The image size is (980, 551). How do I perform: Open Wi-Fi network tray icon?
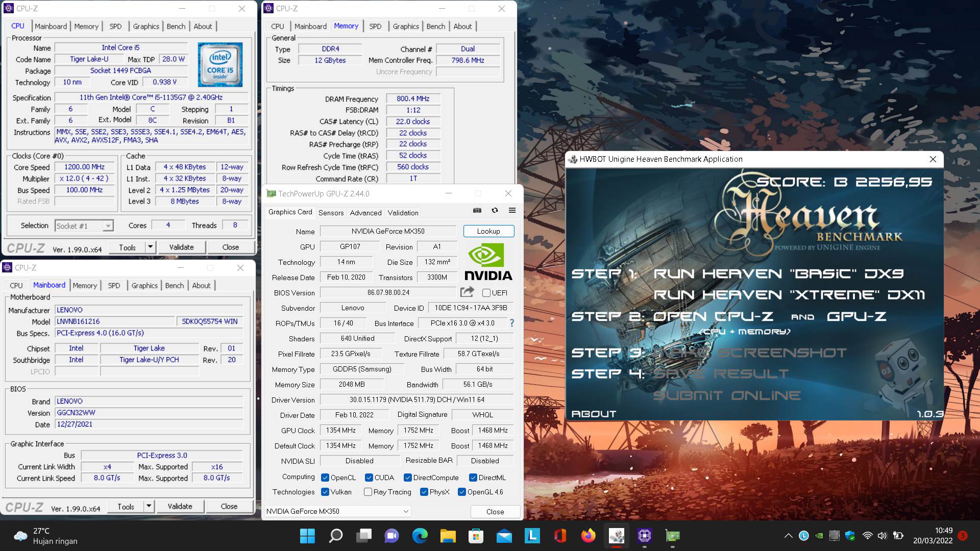pos(867,536)
